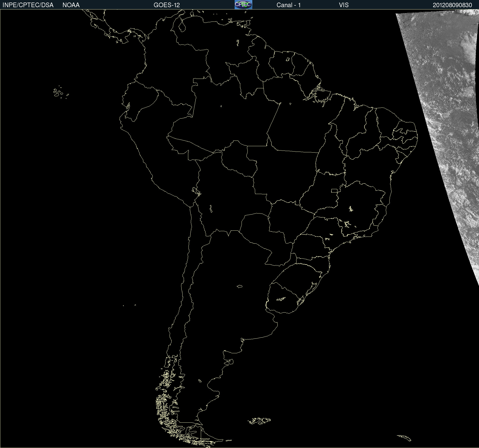The height and width of the screenshot is (448, 479).
Task: Click the NOAA label in the header
Action: tap(71, 5)
